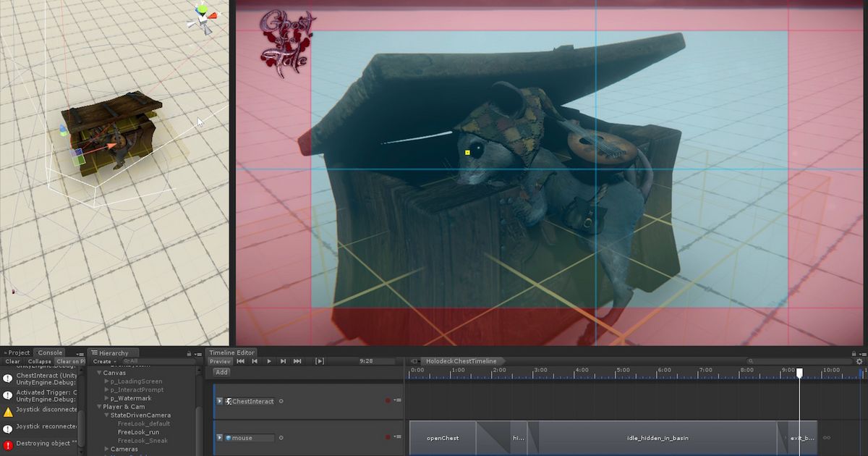Toggle Clear on Play in Console
This screenshot has height=456, width=868.
[70, 361]
